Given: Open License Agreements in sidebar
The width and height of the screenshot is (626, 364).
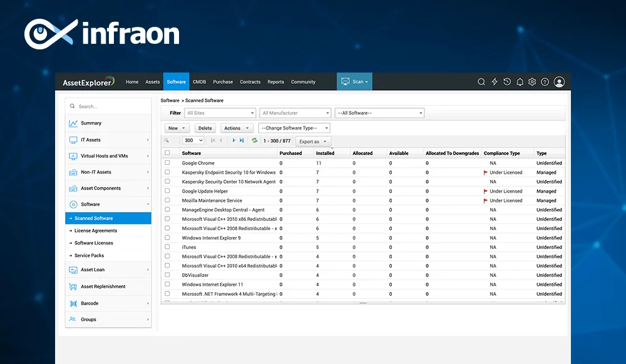Looking at the screenshot, I should (96, 230).
